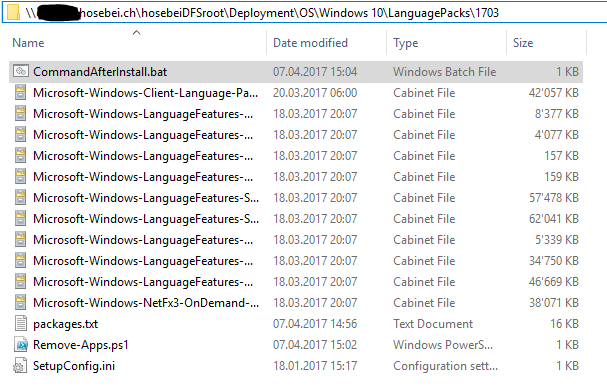Click the Microsoft-Windows-Client-Language-Pack cabinet icon
The height and width of the screenshot is (392, 607).
click(21, 93)
